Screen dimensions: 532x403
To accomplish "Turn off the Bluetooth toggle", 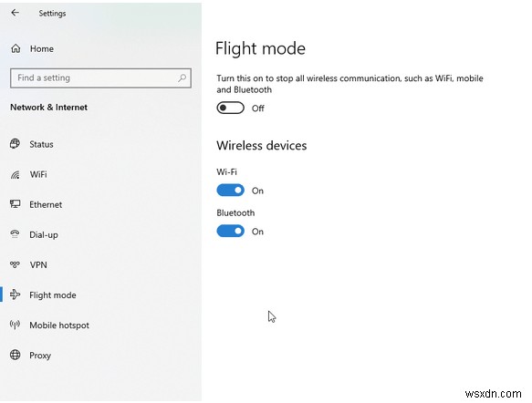I will tap(230, 232).
